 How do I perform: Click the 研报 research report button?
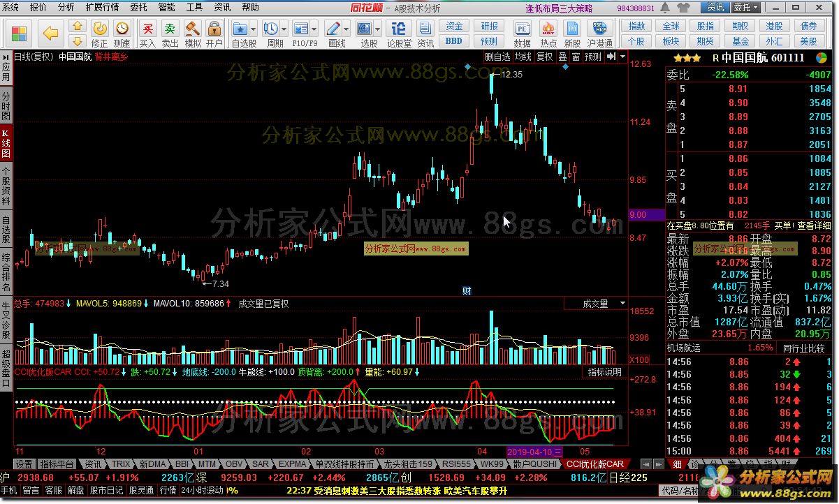tap(489, 26)
